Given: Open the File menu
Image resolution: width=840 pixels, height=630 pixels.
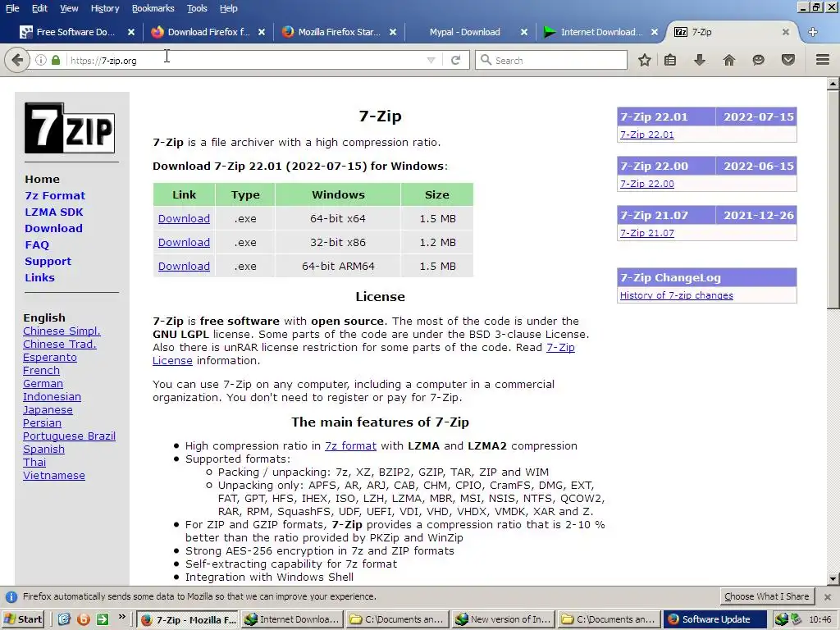Looking at the screenshot, I should (12, 8).
